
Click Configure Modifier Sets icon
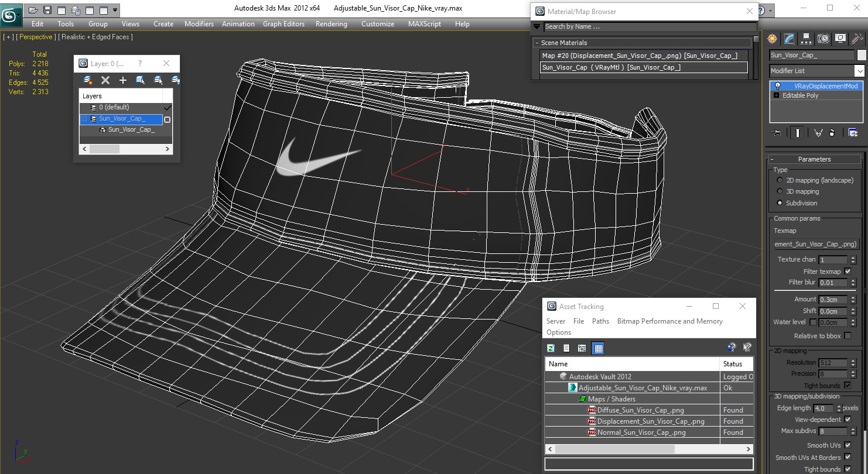point(853,133)
